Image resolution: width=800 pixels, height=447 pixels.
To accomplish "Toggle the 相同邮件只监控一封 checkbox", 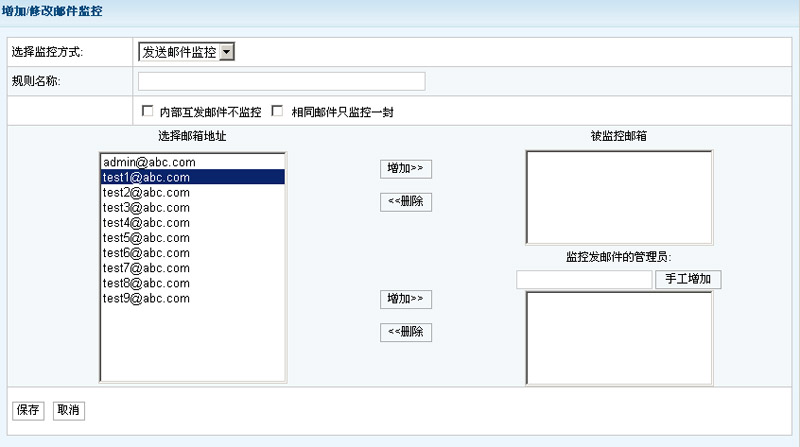I will (278, 112).
